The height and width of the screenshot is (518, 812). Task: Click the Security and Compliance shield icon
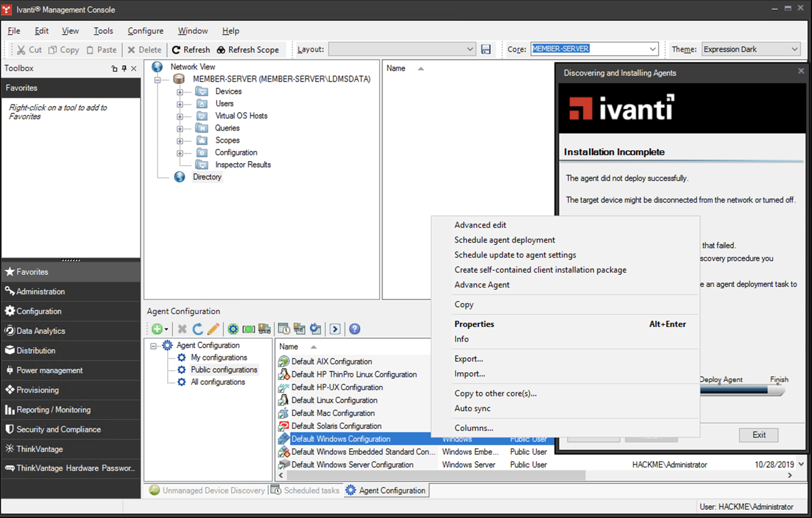point(10,430)
